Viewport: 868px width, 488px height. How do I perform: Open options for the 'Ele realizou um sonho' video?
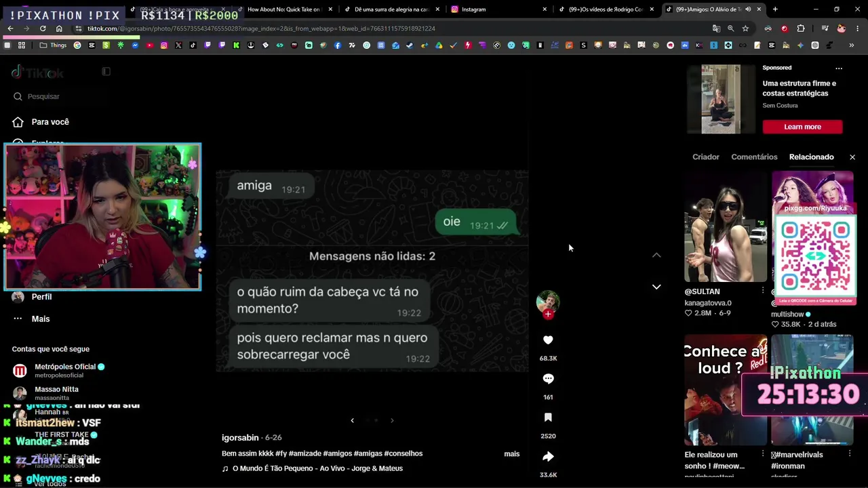[x=763, y=454]
